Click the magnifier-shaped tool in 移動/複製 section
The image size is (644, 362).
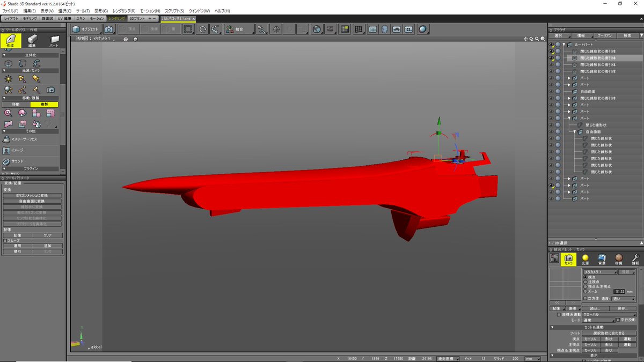[x=8, y=113]
